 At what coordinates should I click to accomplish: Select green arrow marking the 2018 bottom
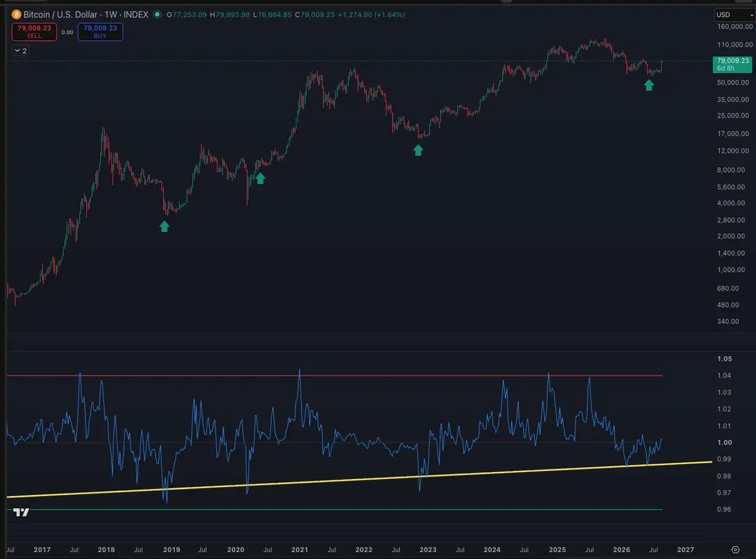(x=164, y=226)
